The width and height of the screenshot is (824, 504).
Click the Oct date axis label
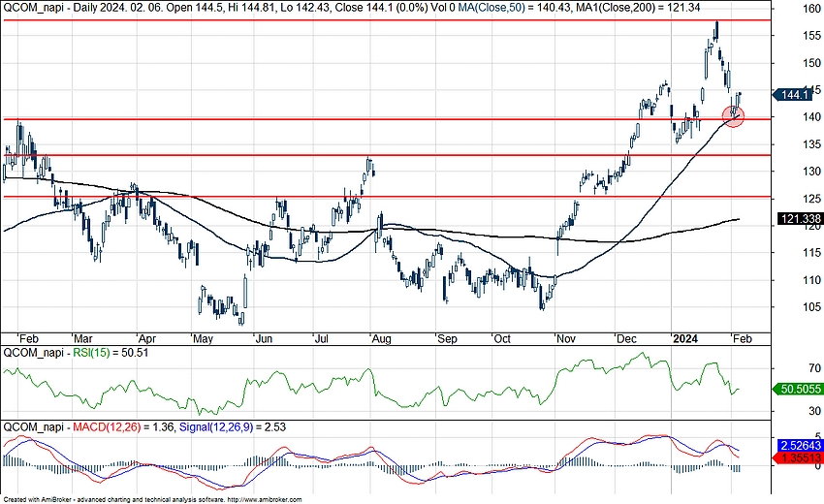(x=502, y=339)
